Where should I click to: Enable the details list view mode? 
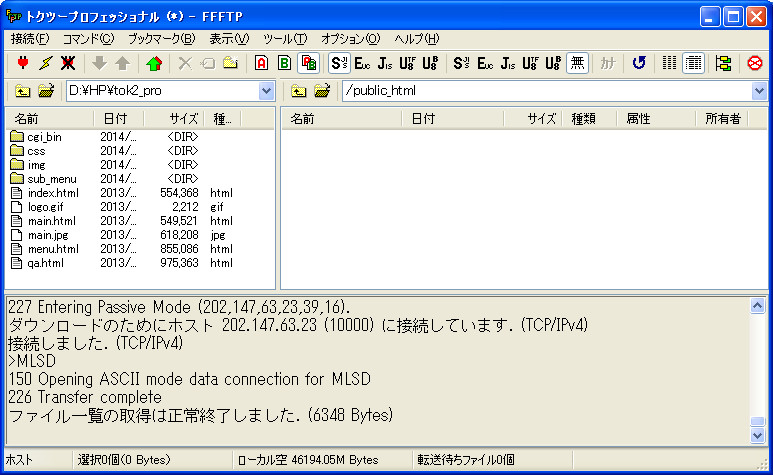[x=693, y=63]
